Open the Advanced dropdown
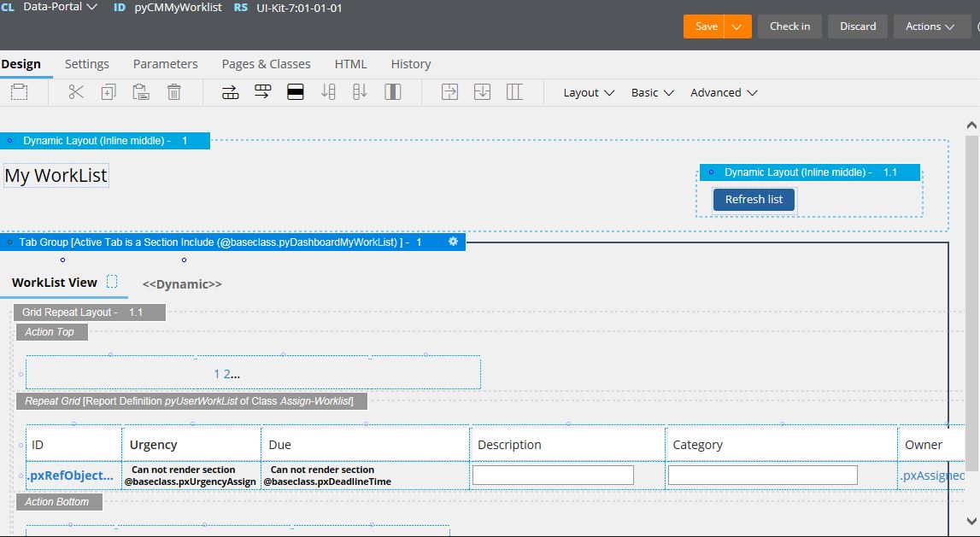The height and width of the screenshot is (537, 980). [x=723, y=92]
